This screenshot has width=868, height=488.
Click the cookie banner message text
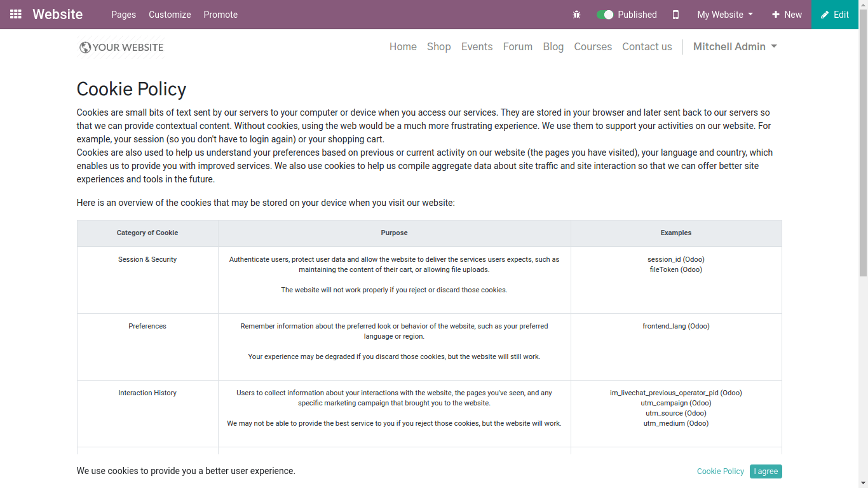[186, 471]
